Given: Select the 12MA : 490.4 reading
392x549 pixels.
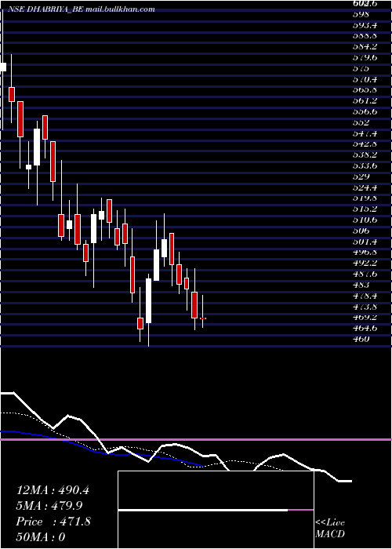Looking at the screenshot, I should click(53, 490).
